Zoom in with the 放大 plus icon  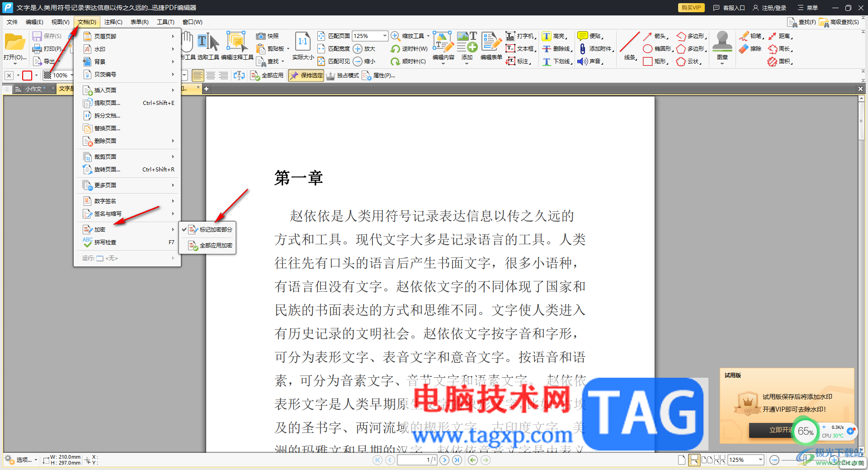tap(358, 48)
